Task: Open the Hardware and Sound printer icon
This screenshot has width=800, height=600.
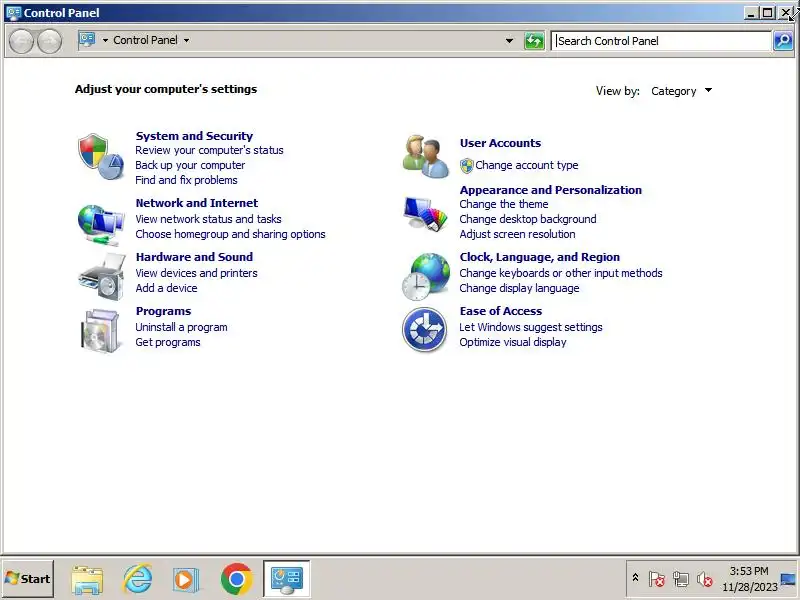Action: pos(102,278)
